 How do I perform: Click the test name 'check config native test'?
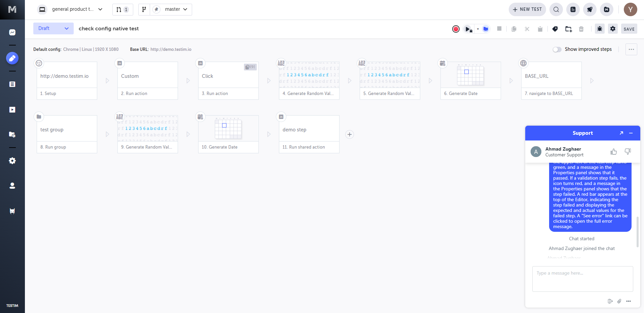coord(109,29)
